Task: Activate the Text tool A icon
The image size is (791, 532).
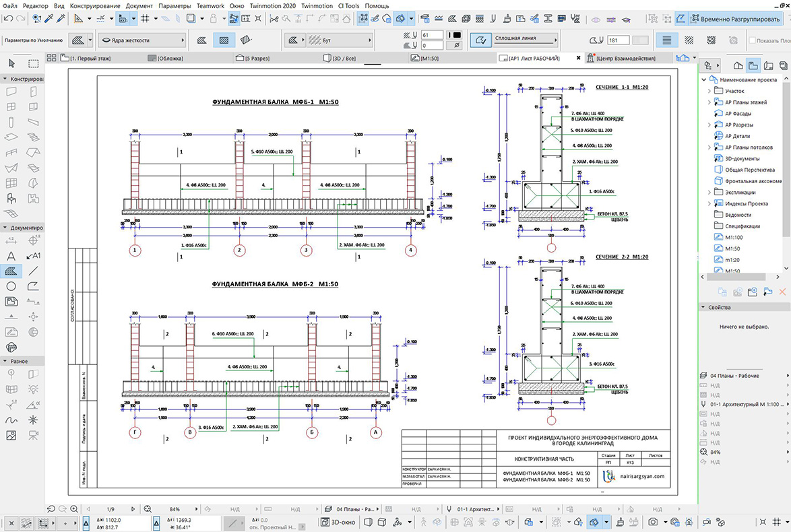Action: point(11,256)
